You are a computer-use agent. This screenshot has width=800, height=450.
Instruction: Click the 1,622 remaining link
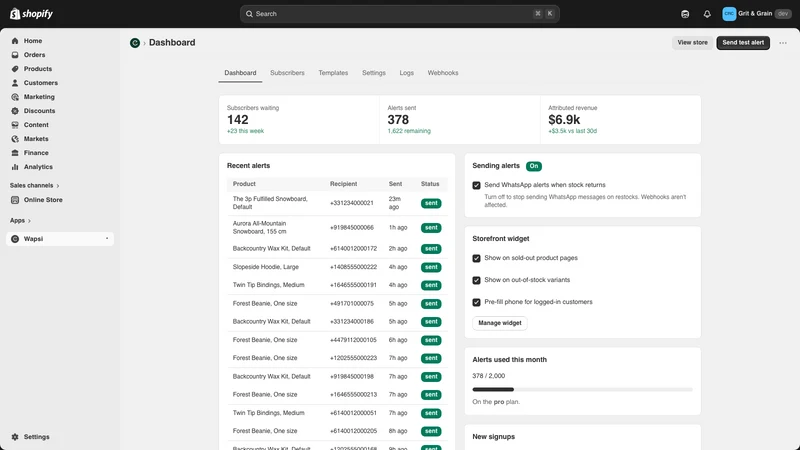pyautogui.click(x=409, y=131)
